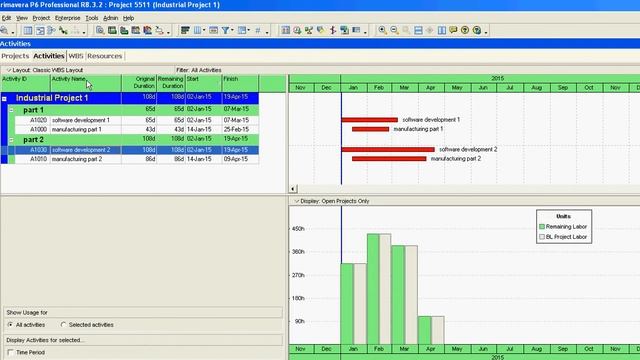
Task: Click the vertical split panes icon
Action: 442,30
